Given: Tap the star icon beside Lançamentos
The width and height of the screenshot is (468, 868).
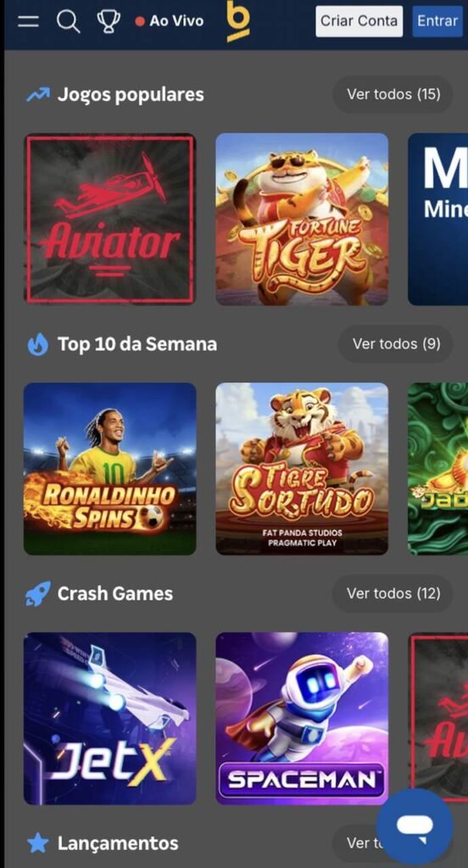Looking at the screenshot, I should click(x=37, y=843).
